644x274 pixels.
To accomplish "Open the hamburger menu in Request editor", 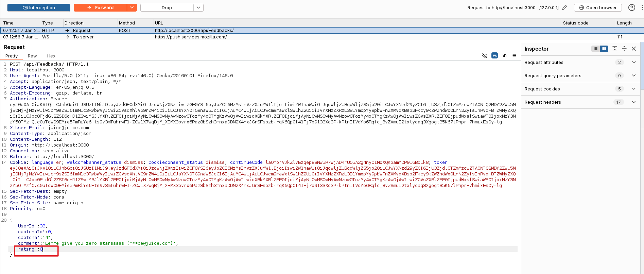I will pos(514,55).
